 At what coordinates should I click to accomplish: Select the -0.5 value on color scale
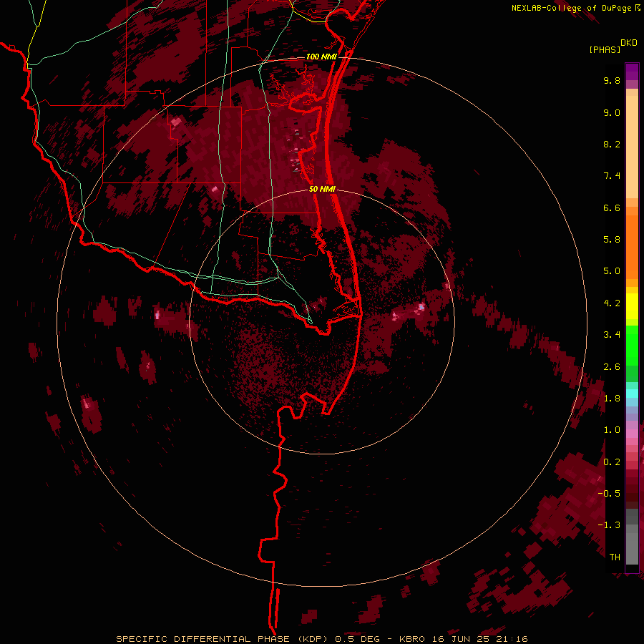coord(609,493)
